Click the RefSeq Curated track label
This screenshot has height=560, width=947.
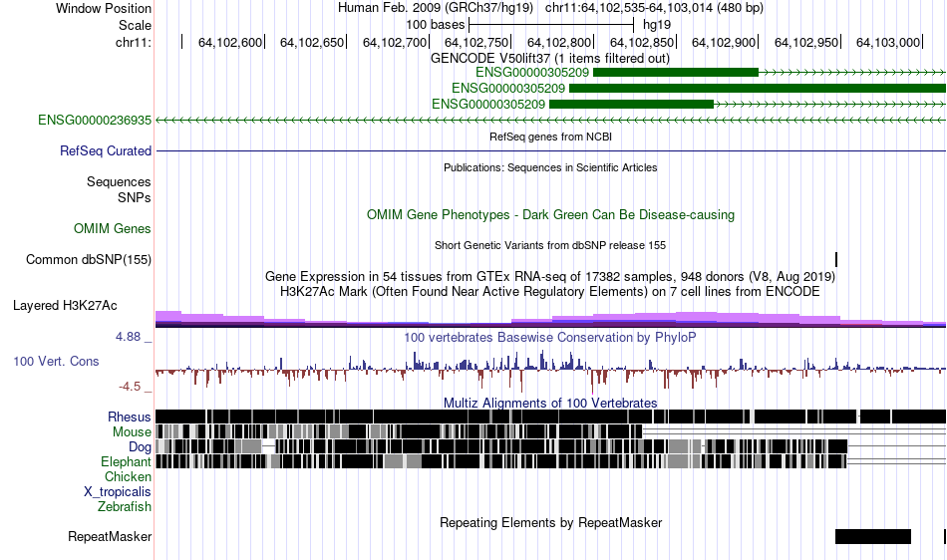(x=106, y=150)
